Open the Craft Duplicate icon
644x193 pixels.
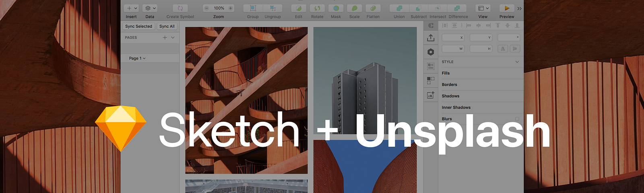click(x=431, y=80)
